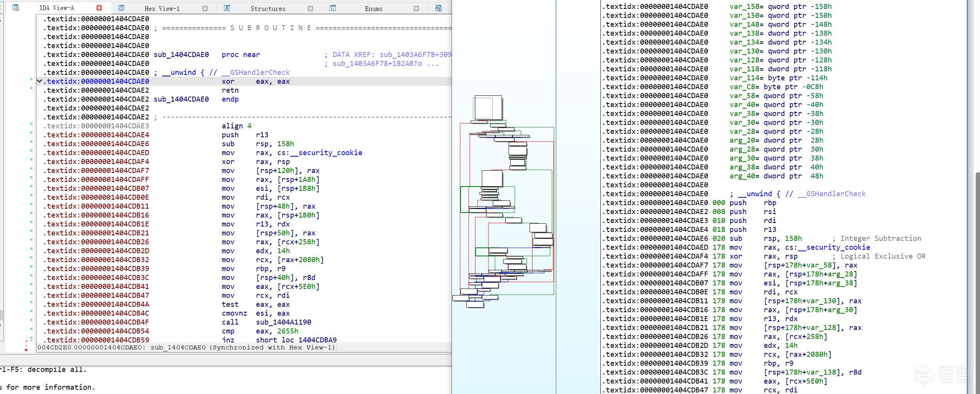Click the 'for more information.' output line
The height and width of the screenshot is (394, 980).
click(51, 387)
